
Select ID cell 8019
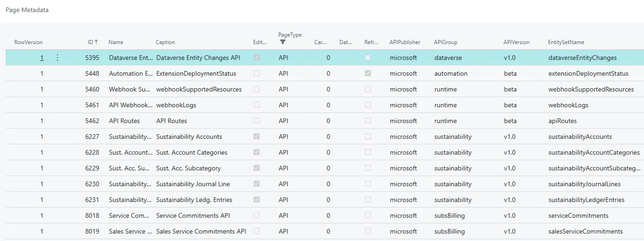click(x=92, y=231)
